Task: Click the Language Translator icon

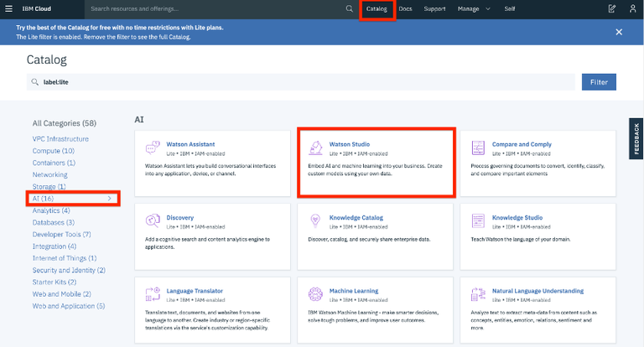Action: 153,294
